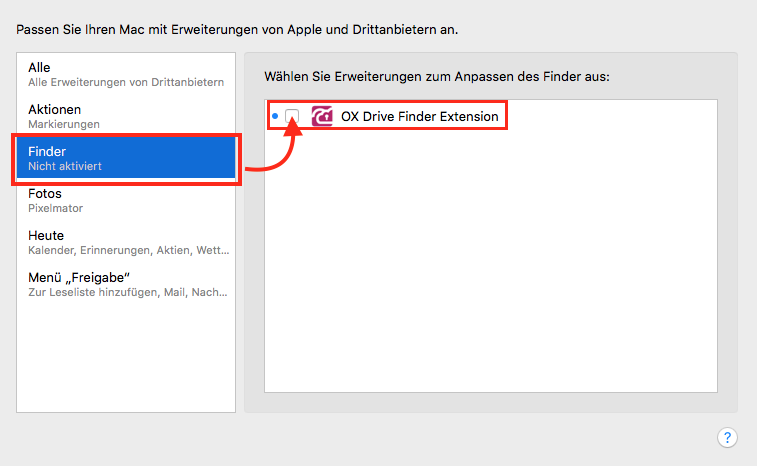Click the Zur Leseliste hinzufügen subtitle
Screen dimensions: 757x466
[127, 292]
